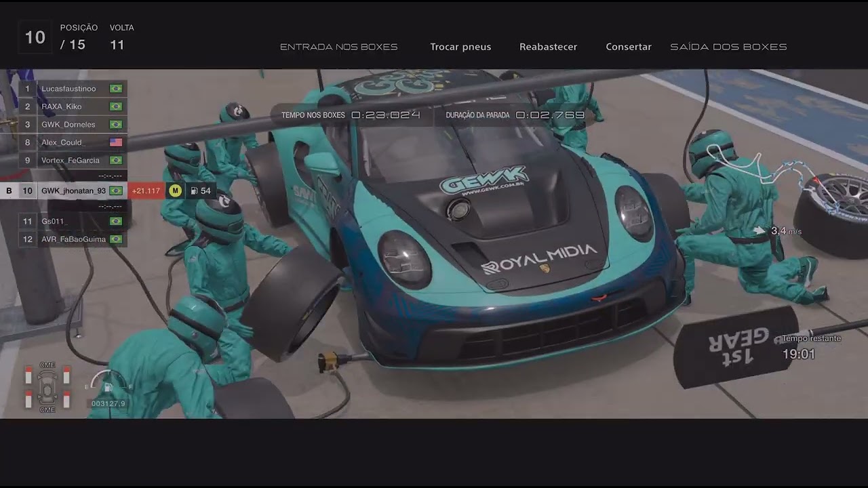Click the yellow M tyre compound icon

[x=175, y=190]
